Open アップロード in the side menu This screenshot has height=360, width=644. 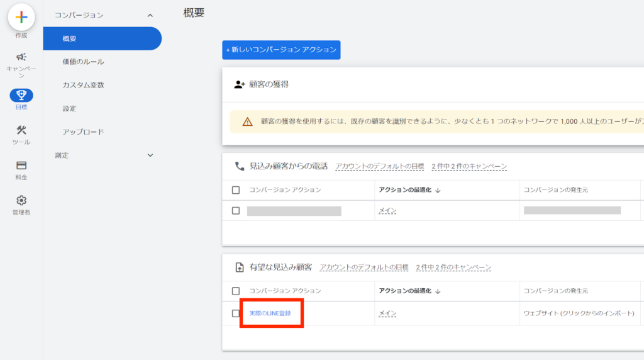[x=83, y=132]
